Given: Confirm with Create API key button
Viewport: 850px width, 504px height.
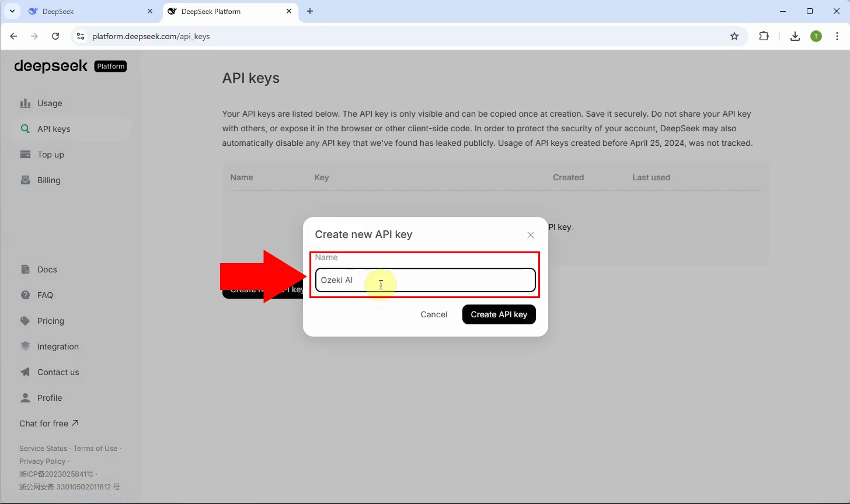Looking at the screenshot, I should (x=499, y=314).
